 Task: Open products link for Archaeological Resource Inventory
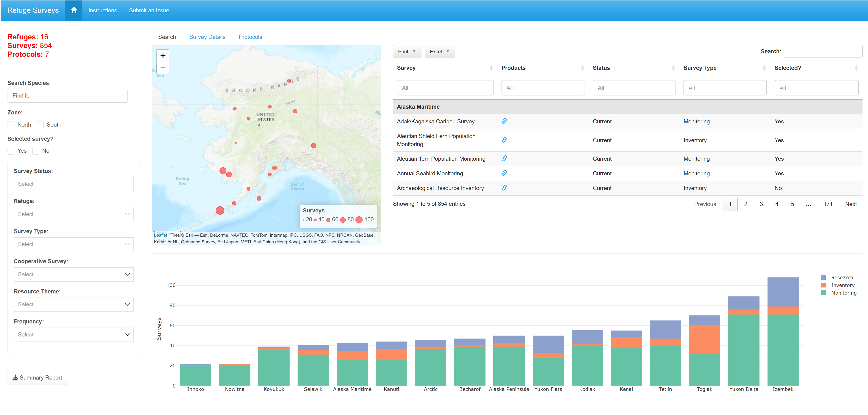pos(504,188)
